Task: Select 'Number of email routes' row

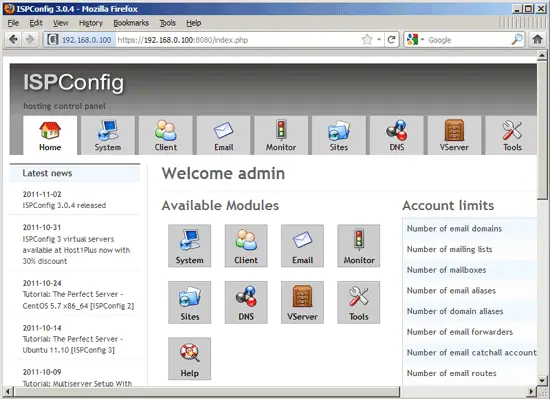Action: pyautogui.click(x=470, y=373)
